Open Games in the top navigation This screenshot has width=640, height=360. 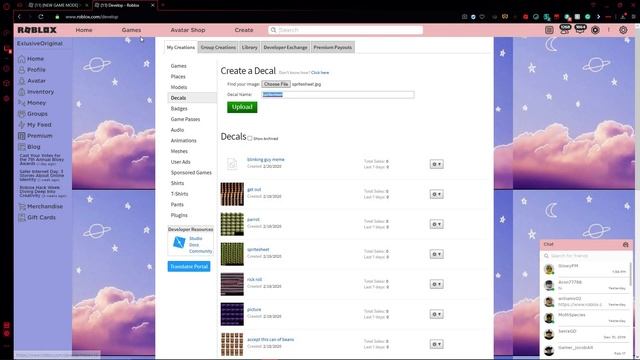[x=131, y=30]
